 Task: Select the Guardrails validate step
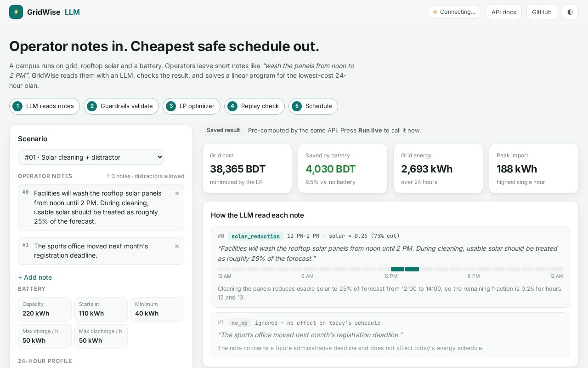121,106
